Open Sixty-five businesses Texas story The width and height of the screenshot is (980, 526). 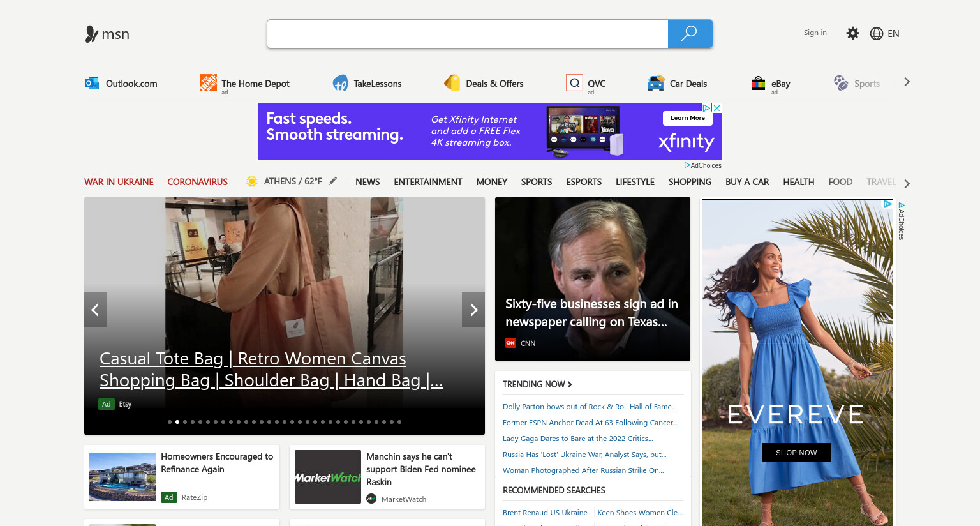pos(591,313)
